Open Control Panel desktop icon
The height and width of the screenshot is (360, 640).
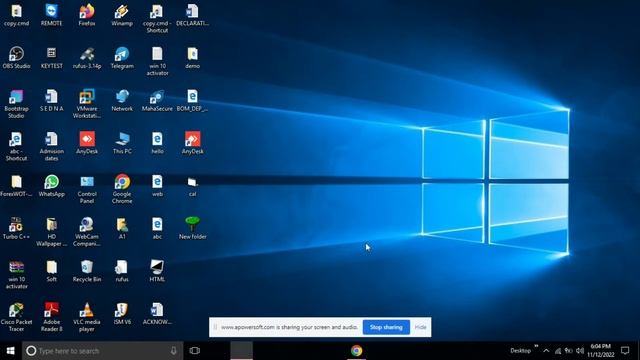pyautogui.click(x=87, y=189)
